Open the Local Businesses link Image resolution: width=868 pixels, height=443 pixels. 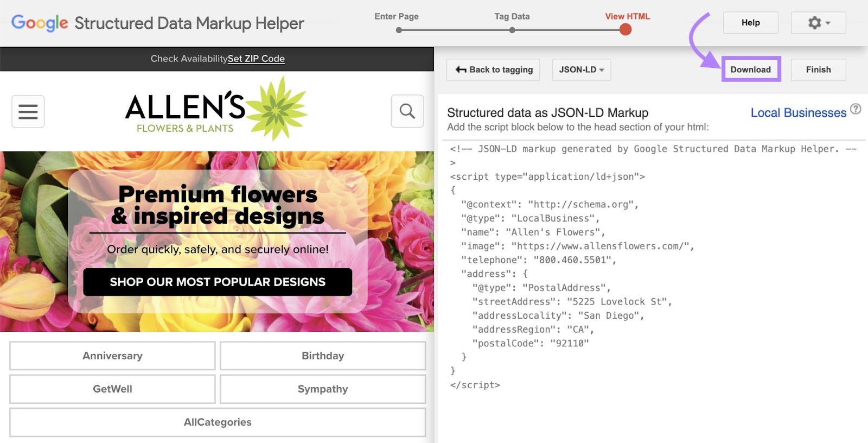coord(799,113)
